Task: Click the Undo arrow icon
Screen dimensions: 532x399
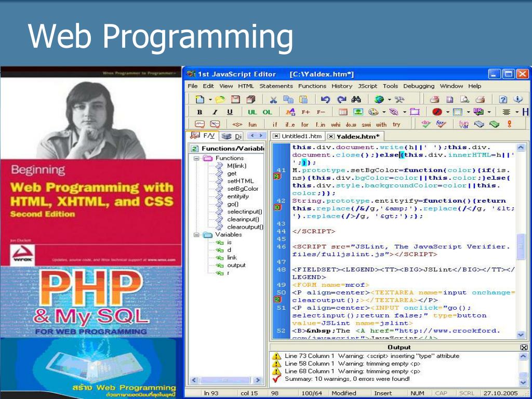Action: (325, 99)
